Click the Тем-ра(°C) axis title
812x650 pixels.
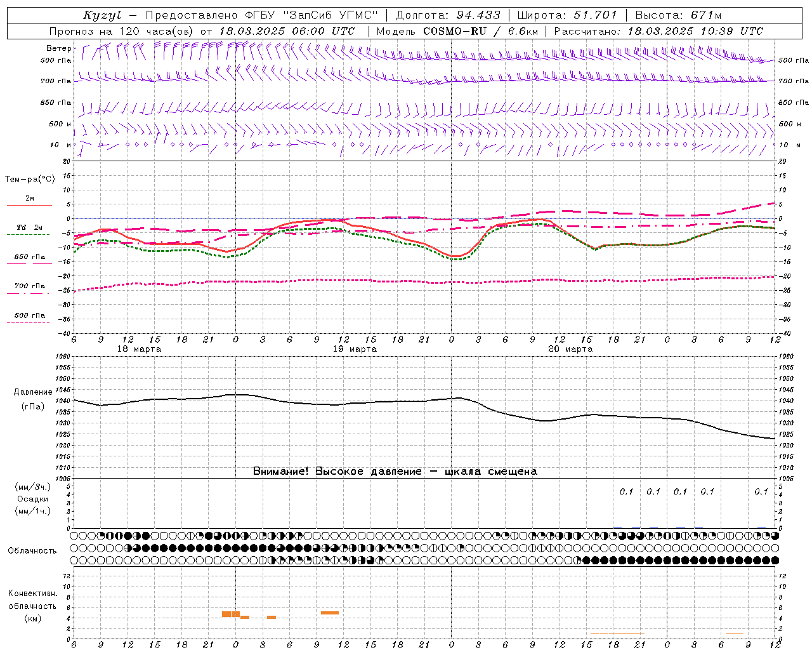tap(30, 180)
